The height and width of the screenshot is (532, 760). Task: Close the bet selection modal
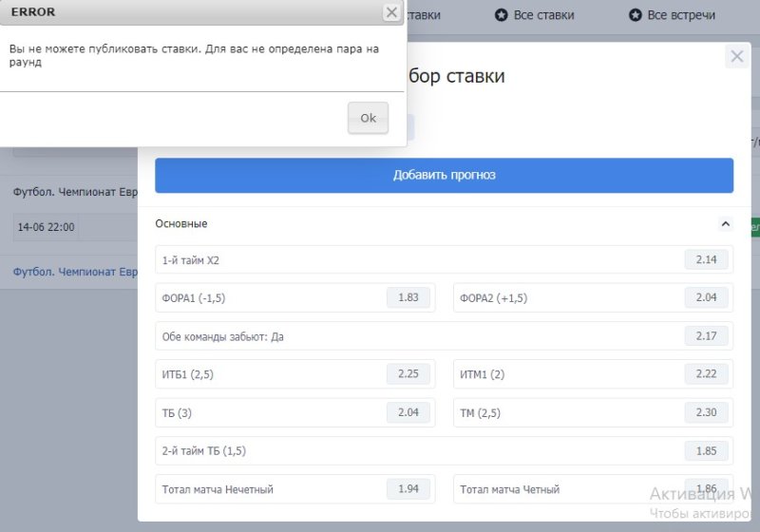(736, 57)
